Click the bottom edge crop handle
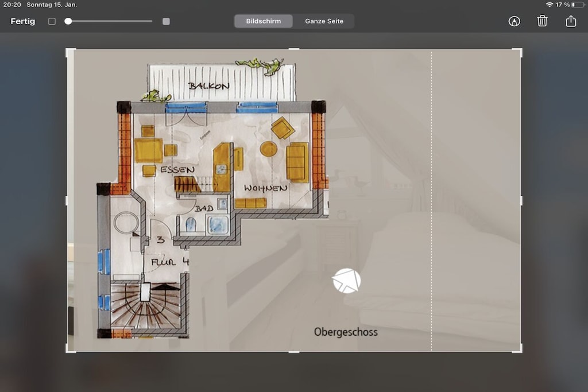Screen dimensions: 588x392 click(294, 352)
